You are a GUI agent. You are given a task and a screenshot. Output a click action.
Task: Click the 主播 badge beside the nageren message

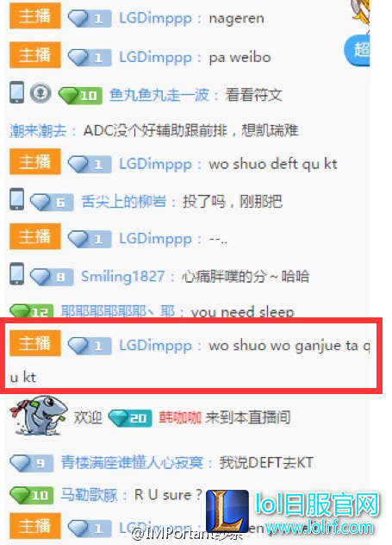tap(35, 16)
